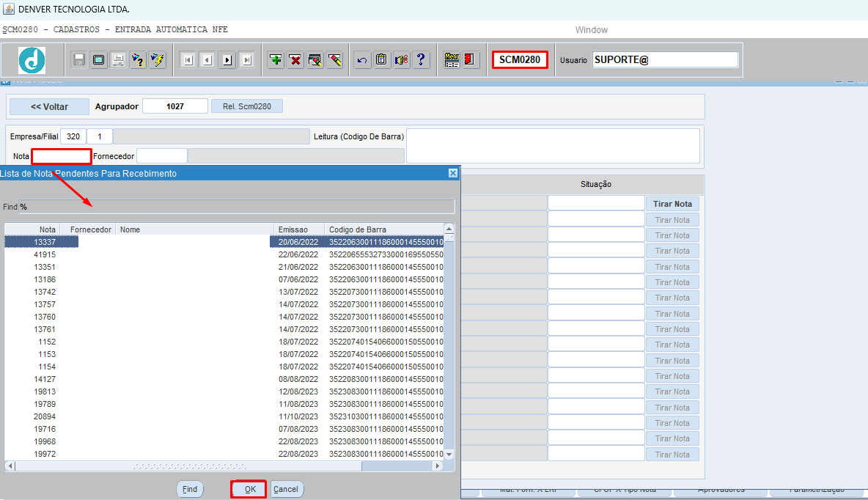868x500 pixels.
Task: Click the Menu toolbar icon
Action: coord(452,60)
